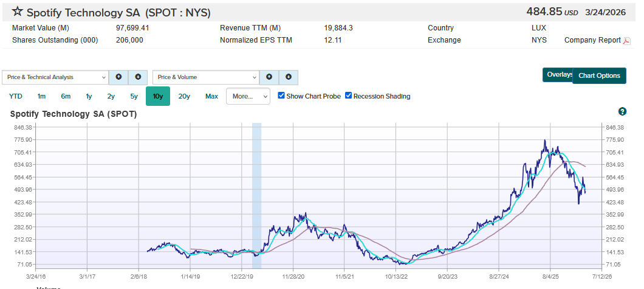Click the Exchange value NYS
The height and width of the screenshot is (289, 644).
coord(540,40)
